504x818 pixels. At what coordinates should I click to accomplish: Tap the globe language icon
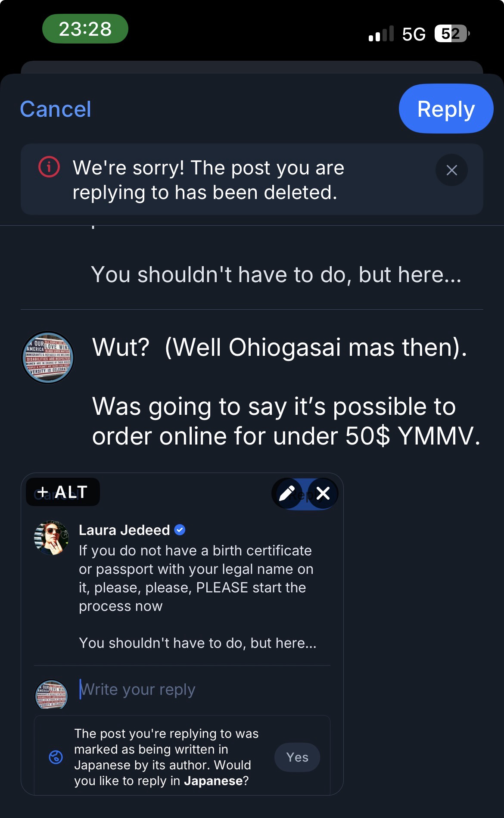point(56,757)
